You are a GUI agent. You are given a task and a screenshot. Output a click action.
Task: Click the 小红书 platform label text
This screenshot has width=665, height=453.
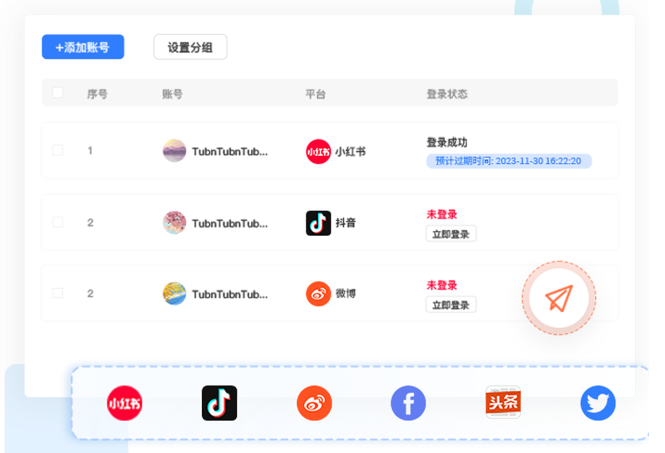350,151
